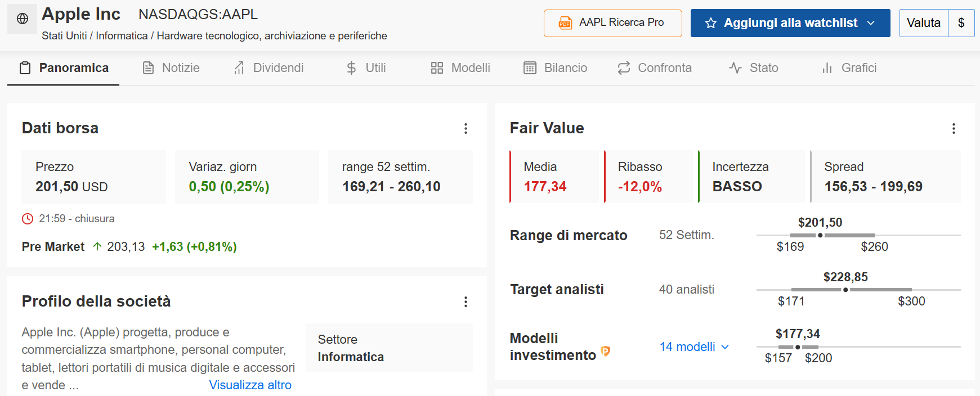Viewport: 980px width, 396px height.
Task: Click the Settore Informatica box
Action: pos(389,348)
